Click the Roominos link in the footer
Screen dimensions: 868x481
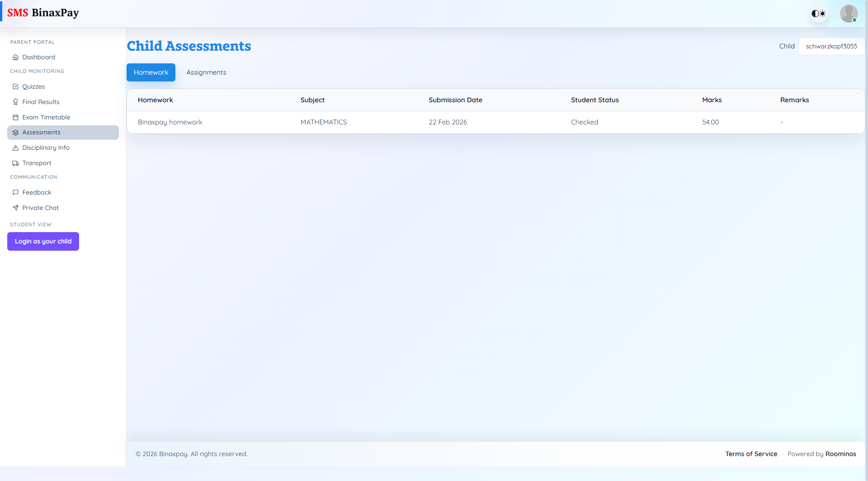840,454
